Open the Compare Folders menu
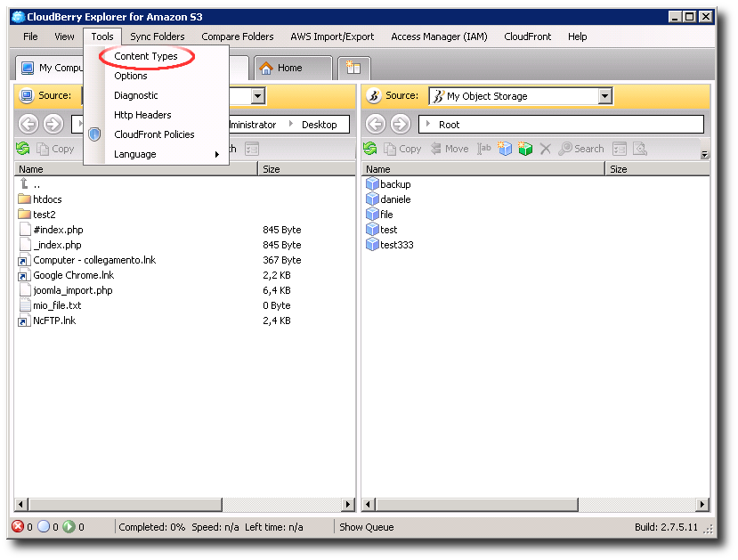 237,37
